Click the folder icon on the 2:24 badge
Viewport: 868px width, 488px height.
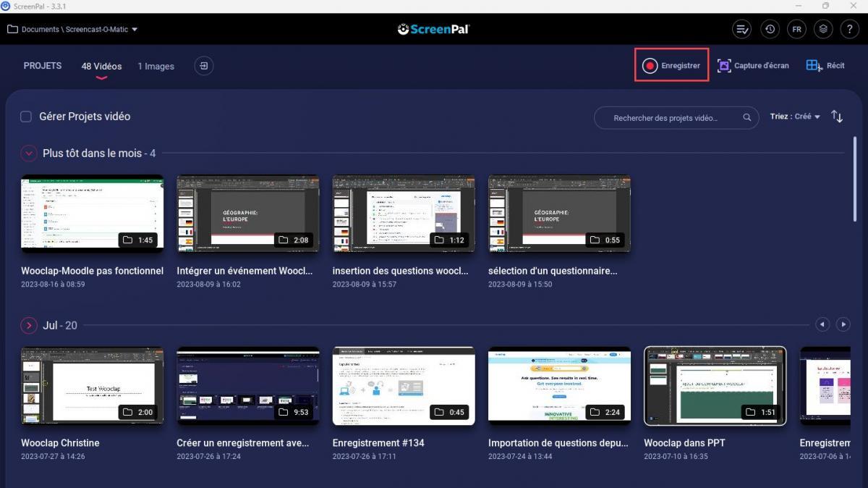(595, 412)
